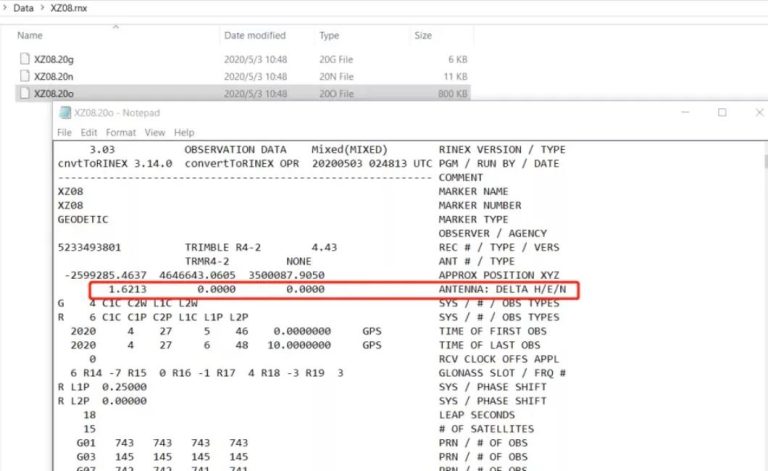This screenshot has width=768, height=471.
Task: Sort files by Size column header
Action: [x=423, y=35]
